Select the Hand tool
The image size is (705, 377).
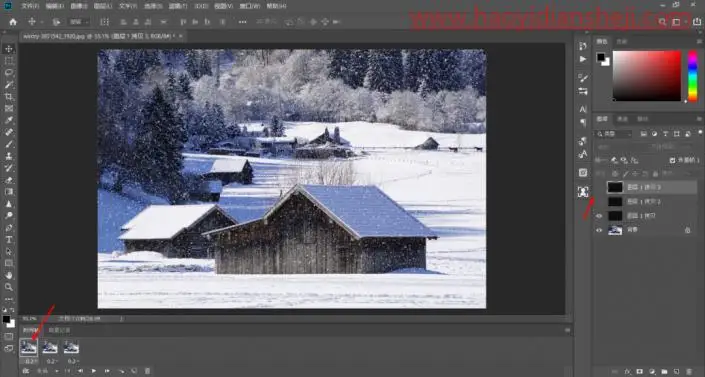pos(9,275)
